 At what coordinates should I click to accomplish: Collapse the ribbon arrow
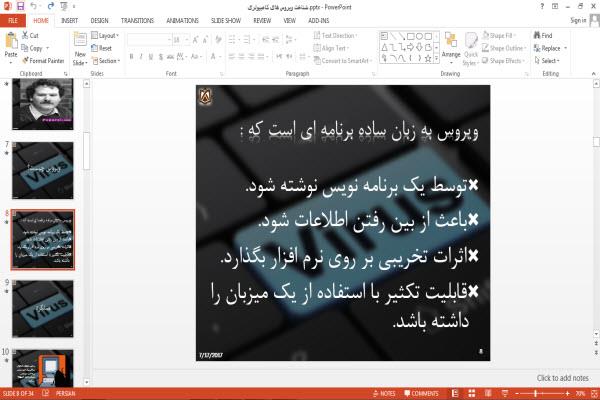593,73
